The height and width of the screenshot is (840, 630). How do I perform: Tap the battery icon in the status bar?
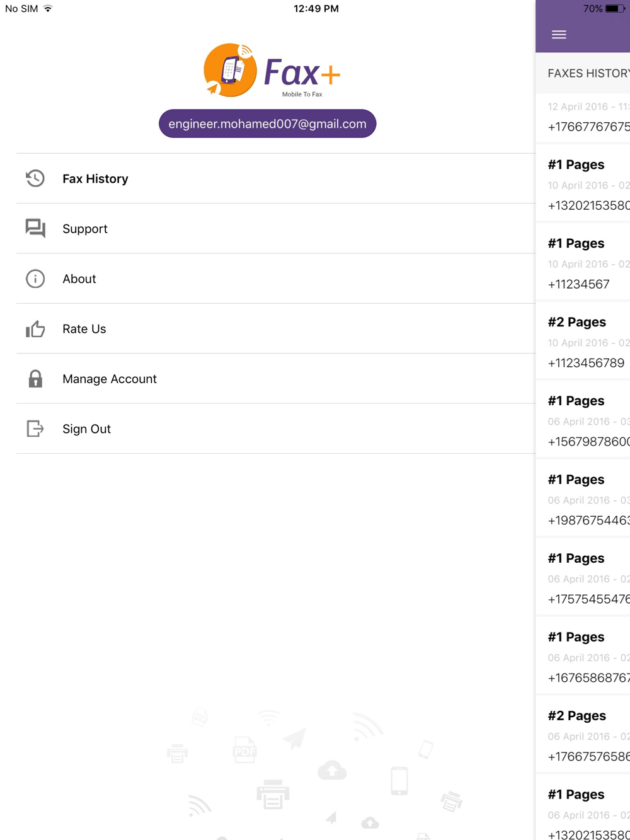tap(616, 9)
